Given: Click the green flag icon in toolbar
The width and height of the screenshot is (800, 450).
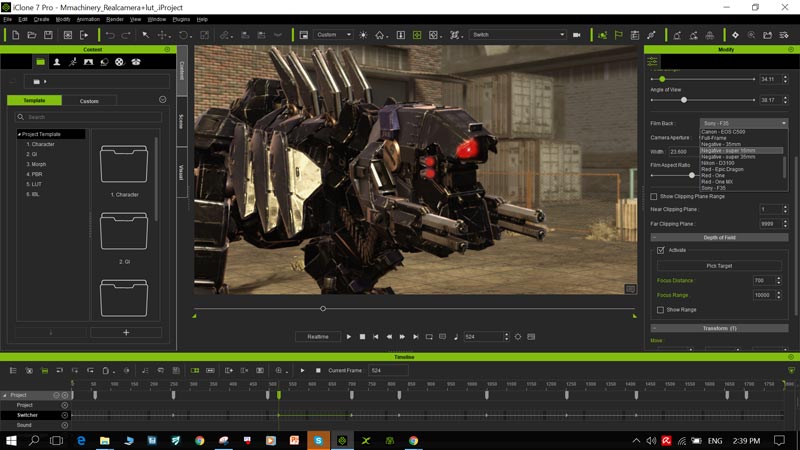Looking at the screenshot, I should coord(618,35).
